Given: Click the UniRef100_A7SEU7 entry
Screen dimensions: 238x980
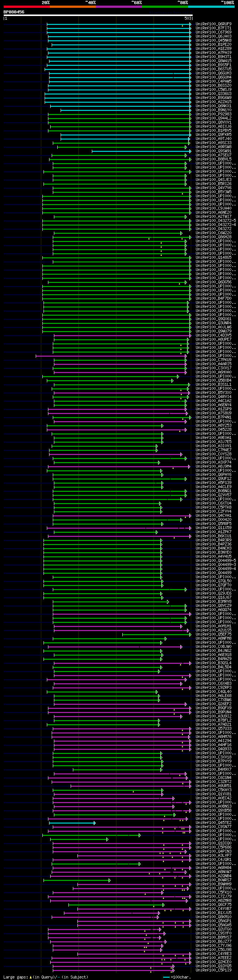Looking at the screenshot, I should point(214,155).
